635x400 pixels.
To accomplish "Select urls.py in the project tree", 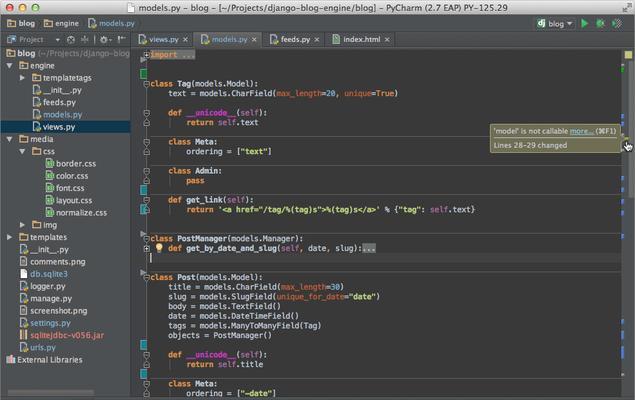I will point(38,347).
